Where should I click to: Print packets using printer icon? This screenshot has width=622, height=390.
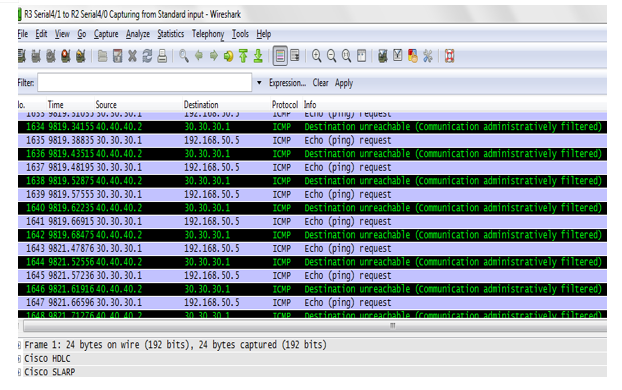click(162, 56)
